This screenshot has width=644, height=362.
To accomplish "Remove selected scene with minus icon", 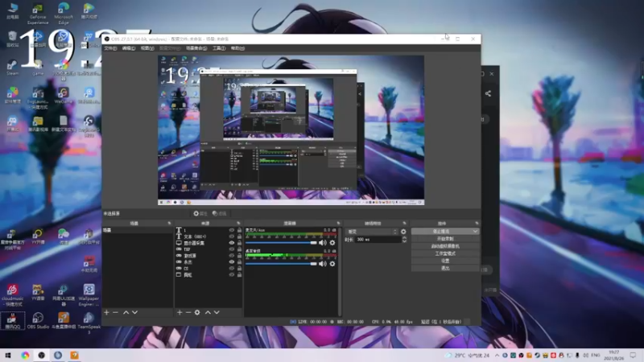I will 115,312.
